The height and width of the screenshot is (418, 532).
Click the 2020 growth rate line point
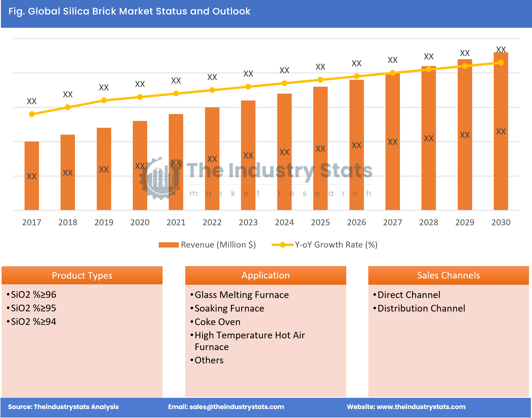140,97
